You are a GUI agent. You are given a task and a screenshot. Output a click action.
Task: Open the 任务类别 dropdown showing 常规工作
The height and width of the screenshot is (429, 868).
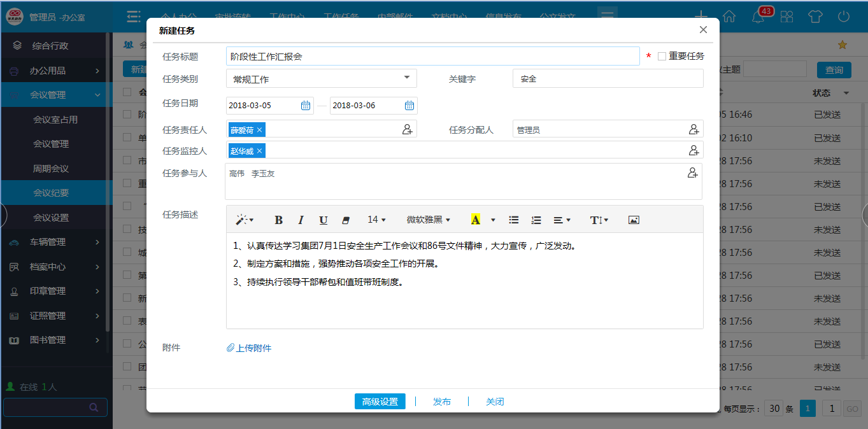(406, 77)
